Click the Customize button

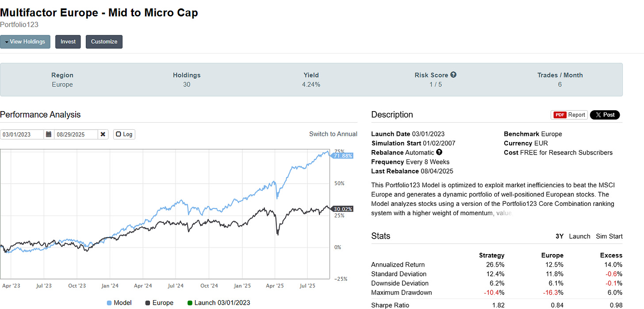pyautogui.click(x=104, y=42)
